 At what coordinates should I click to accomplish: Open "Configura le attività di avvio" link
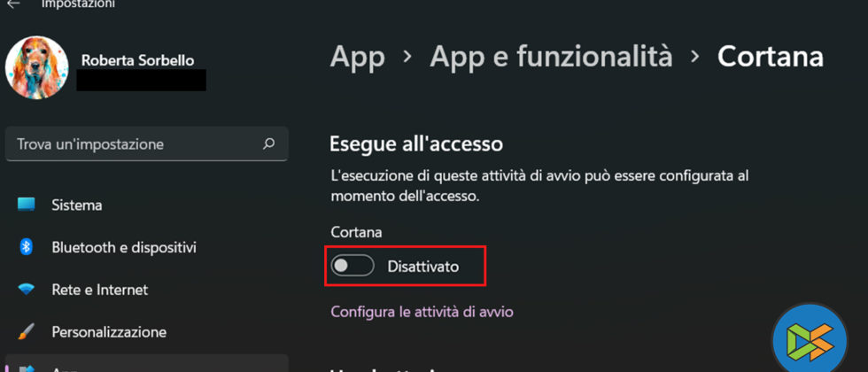[x=422, y=312]
